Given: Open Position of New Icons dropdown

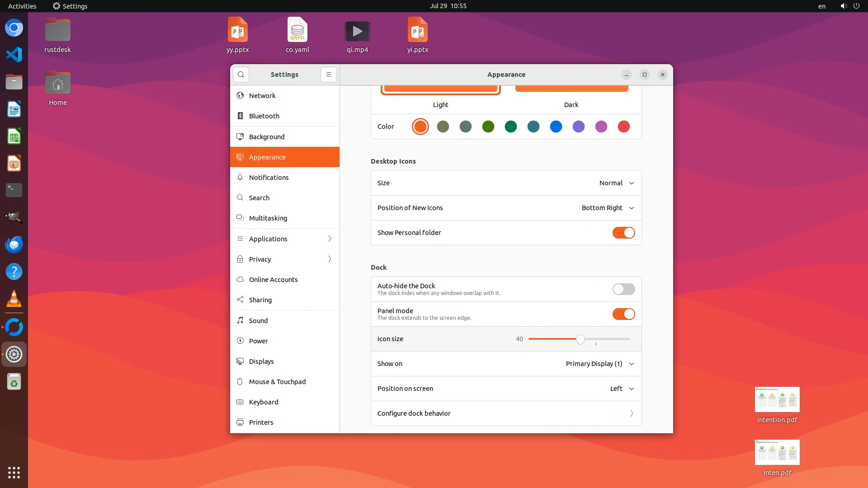Looking at the screenshot, I should point(608,208).
